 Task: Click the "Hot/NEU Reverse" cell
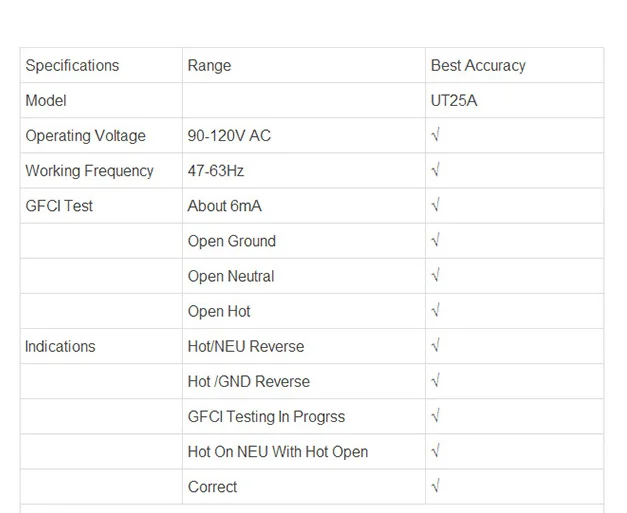pos(246,346)
